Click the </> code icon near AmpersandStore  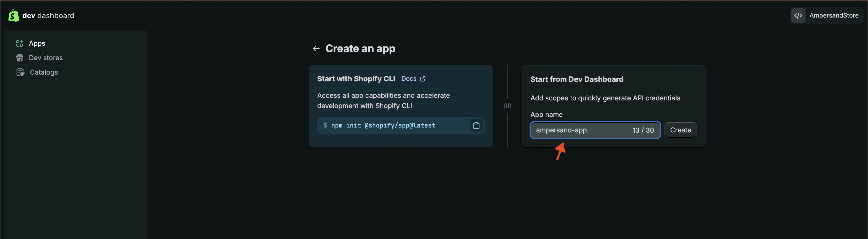[x=798, y=15]
